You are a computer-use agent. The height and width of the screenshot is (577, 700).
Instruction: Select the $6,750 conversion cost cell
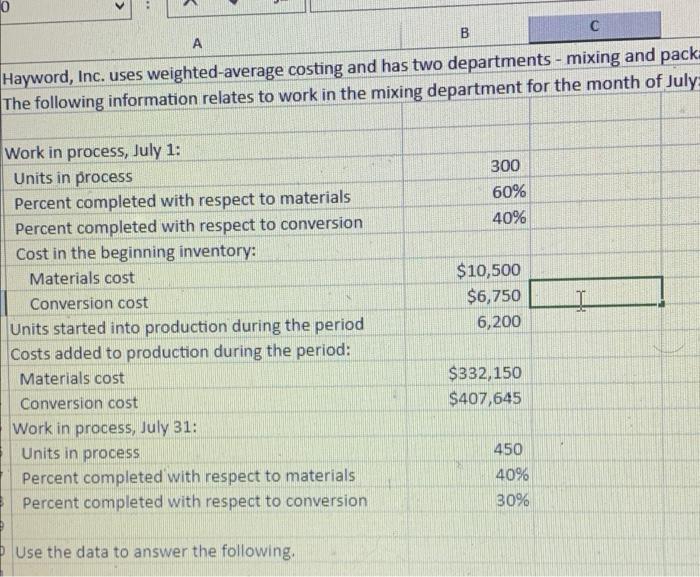[494, 296]
